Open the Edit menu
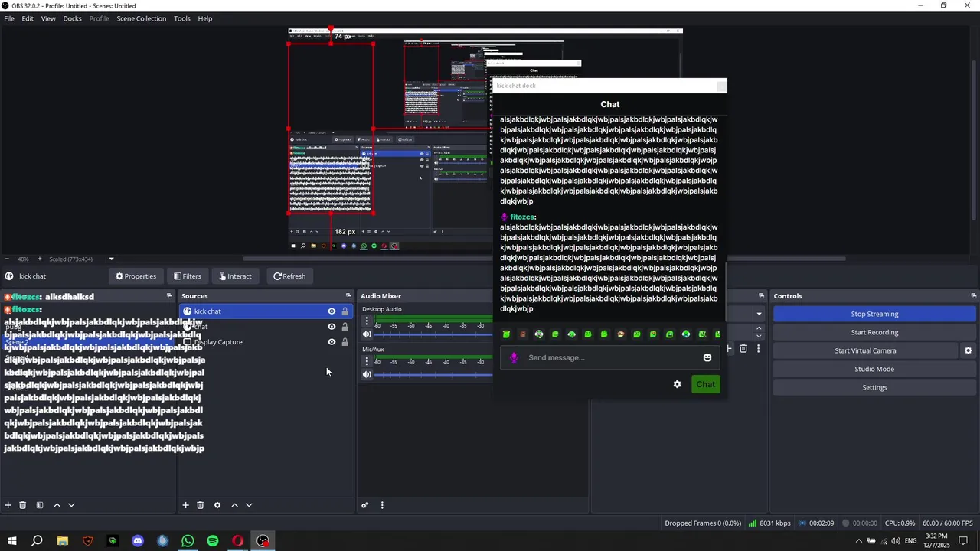 tap(28, 18)
